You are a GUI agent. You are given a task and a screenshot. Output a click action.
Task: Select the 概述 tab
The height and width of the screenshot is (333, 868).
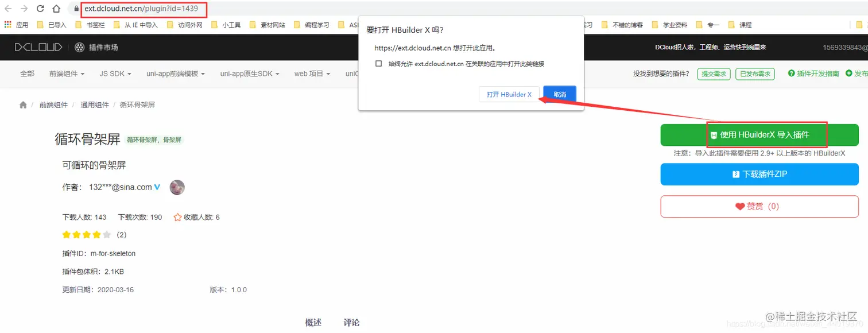pyautogui.click(x=313, y=322)
